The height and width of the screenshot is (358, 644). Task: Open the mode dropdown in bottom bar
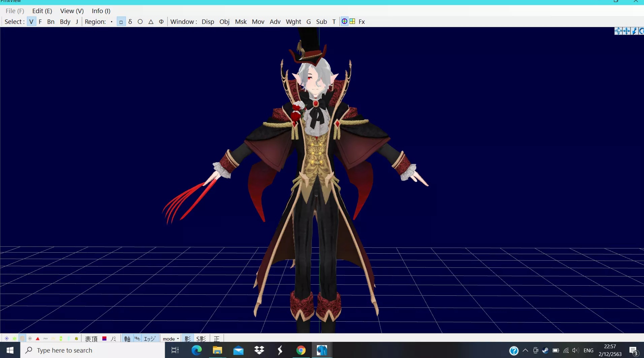[170, 338]
